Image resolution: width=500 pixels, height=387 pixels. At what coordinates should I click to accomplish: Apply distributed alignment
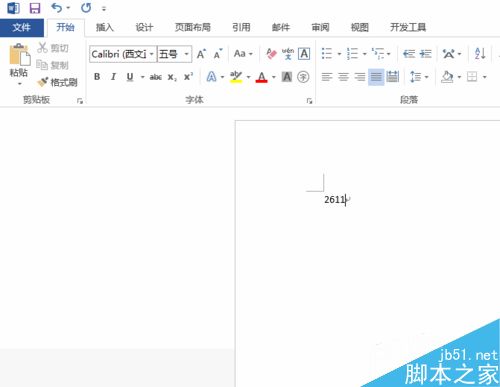tap(393, 77)
